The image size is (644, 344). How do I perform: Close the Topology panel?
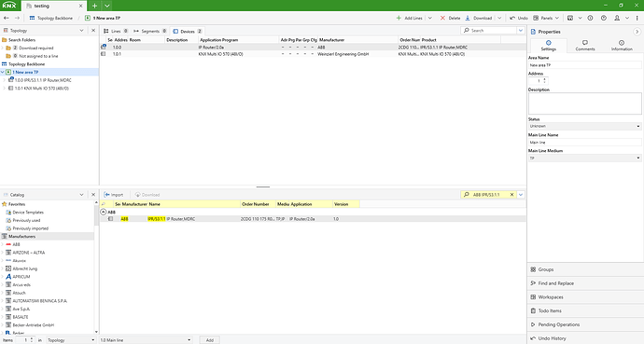(x=93, y=31)
